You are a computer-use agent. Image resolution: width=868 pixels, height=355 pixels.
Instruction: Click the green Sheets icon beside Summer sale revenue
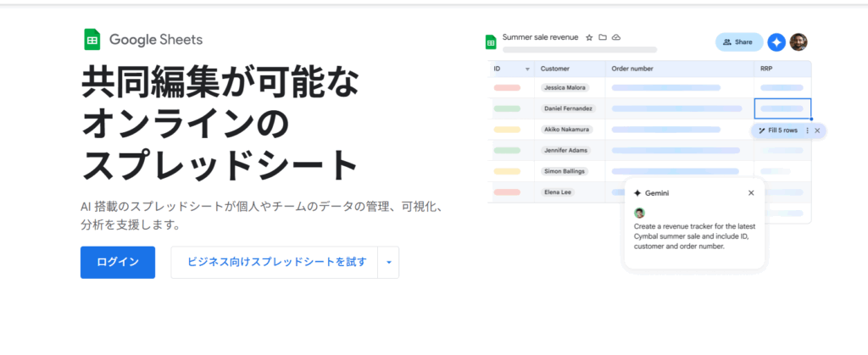[x=491, y=42]
